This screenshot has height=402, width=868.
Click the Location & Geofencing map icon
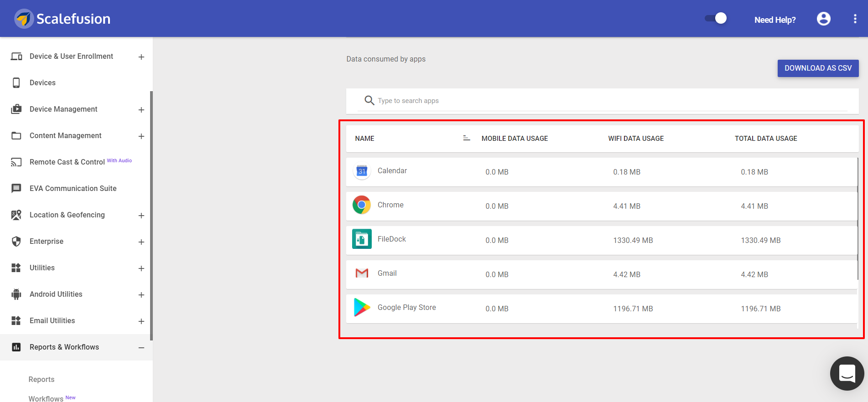16,215
